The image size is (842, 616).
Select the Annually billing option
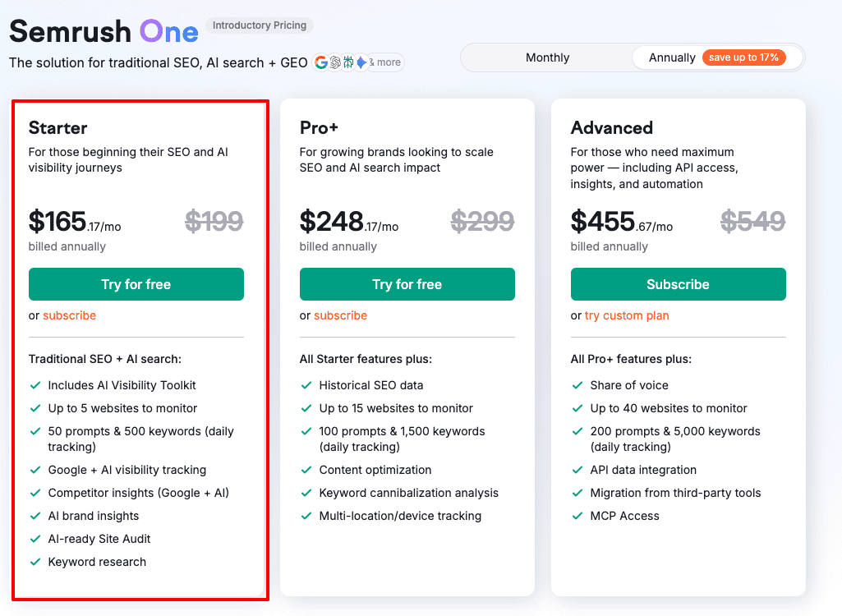click(672, 57)
